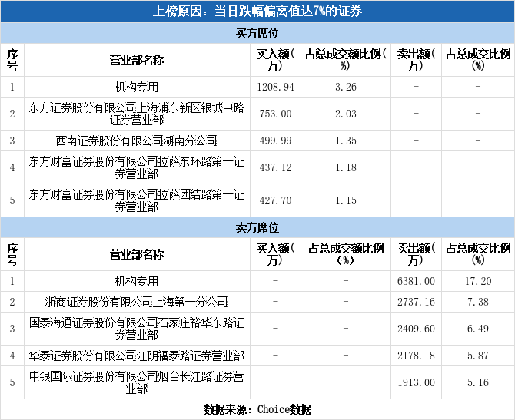Viewport: 515px width, 420px height.
Task: Click percentage value 1.35
Action: click(x=346, y=141)
